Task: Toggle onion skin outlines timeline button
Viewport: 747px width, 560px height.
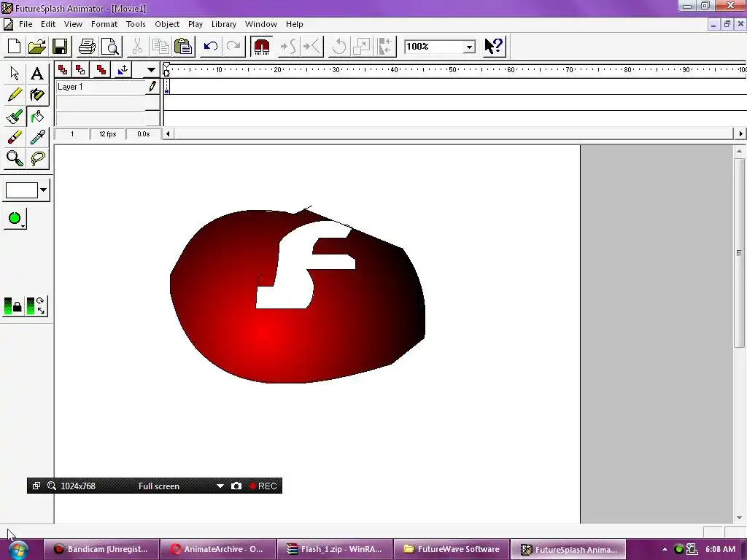Action: (x=80, y=70)
